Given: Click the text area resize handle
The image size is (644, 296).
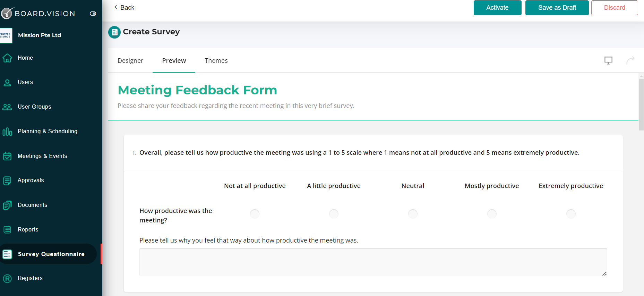Looking at the screenshot, I should click(604, 274).
